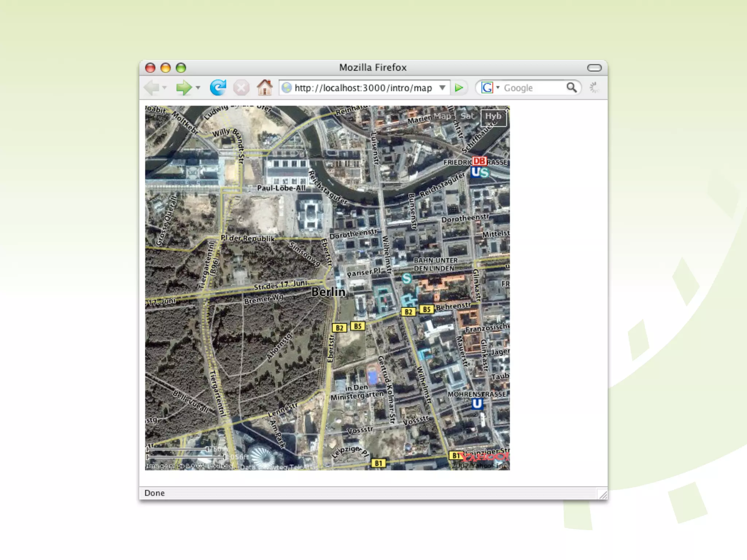Open the URL history dropdown arrow
747x560 pixels.
pos(442,87)
